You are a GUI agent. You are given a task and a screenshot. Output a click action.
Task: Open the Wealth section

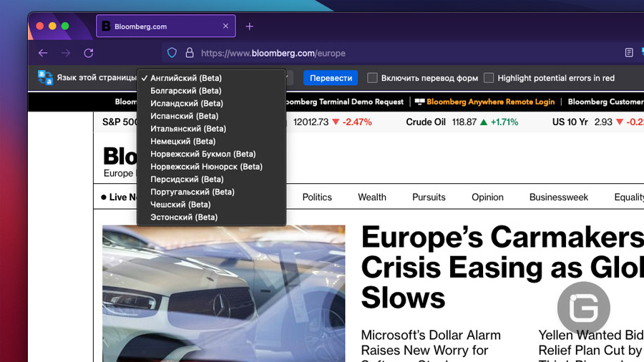tap(372, 197)
